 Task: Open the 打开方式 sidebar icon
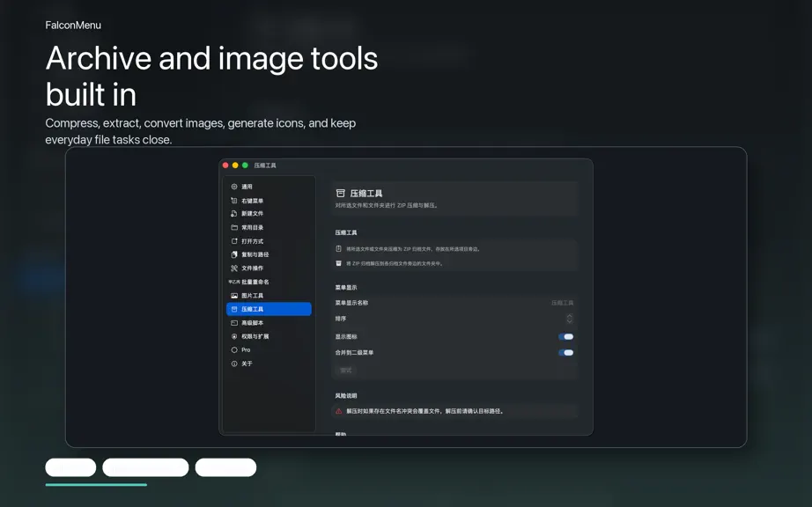234,241
